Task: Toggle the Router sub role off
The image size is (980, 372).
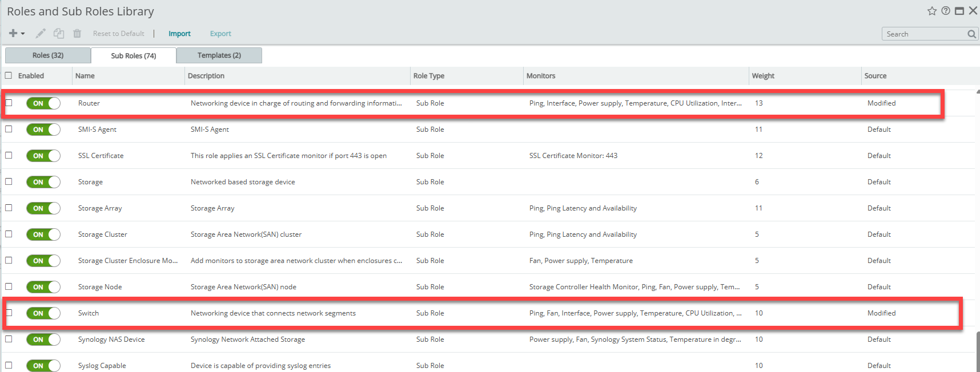Action: point(43,103)
